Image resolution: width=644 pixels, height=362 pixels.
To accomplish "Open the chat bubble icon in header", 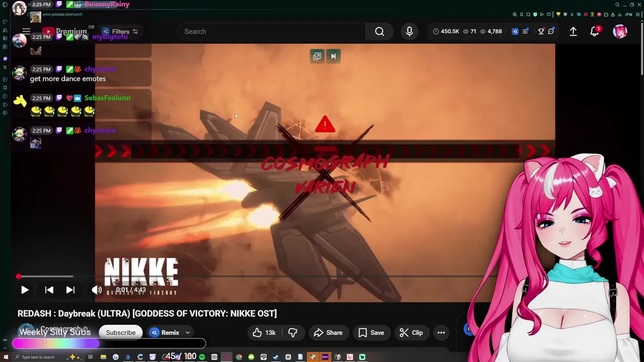I will point(551,32).
